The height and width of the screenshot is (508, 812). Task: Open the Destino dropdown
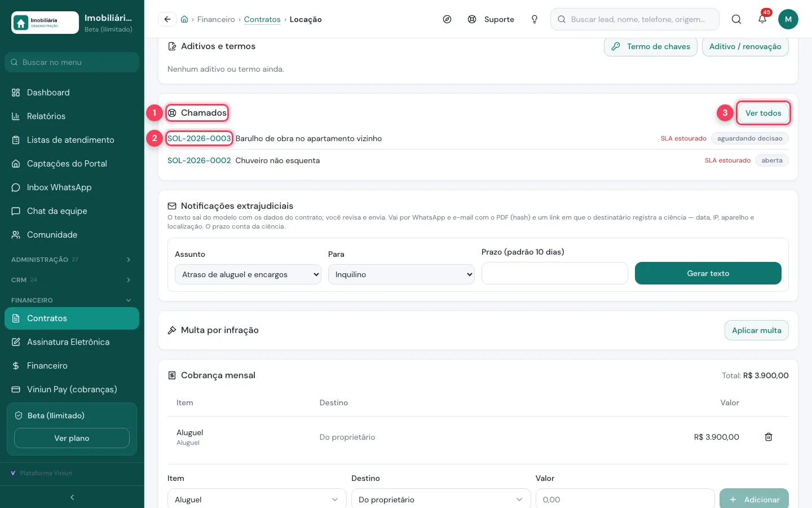click(441, 500)
